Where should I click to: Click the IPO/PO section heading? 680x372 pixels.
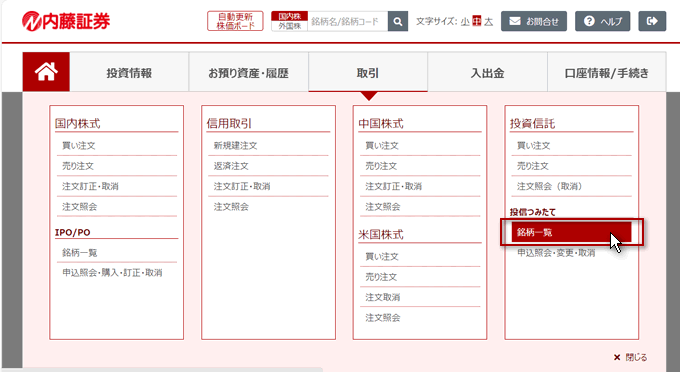point(72,232)
